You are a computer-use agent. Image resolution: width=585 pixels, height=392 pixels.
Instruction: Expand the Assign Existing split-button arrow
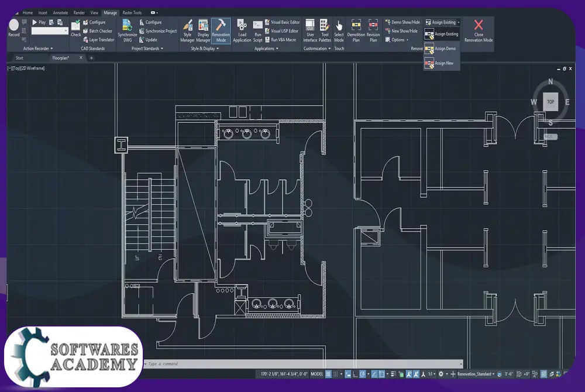coord(459,22)
